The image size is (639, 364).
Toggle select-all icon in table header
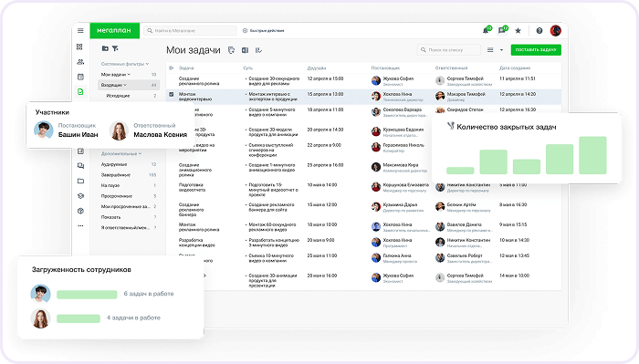pos(172,68)
